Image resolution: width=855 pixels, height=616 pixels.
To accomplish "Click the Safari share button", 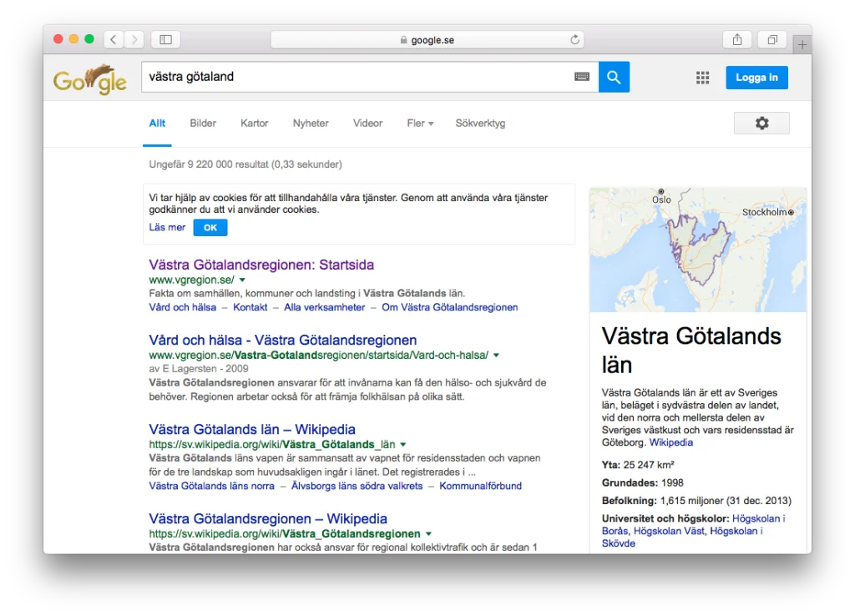I will point(737,39).
